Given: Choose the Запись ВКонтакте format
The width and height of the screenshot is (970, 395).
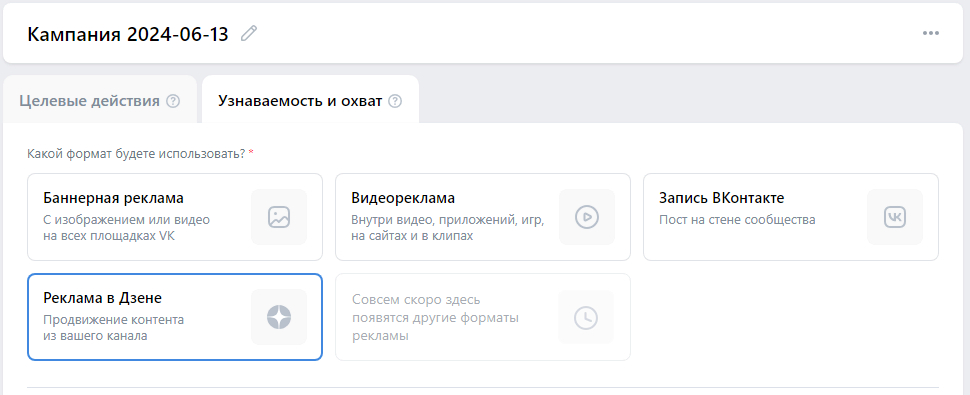Looking at the screenshot, I should point(791,217).
